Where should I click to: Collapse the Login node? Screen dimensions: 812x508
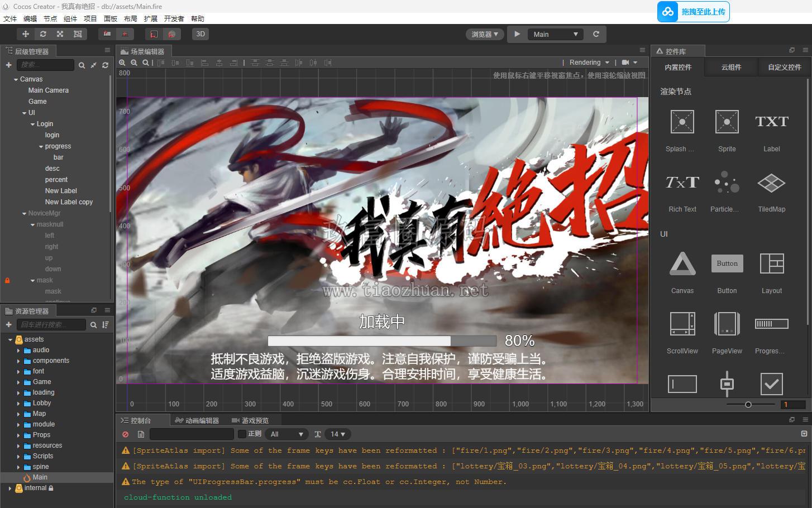(32, 124)
